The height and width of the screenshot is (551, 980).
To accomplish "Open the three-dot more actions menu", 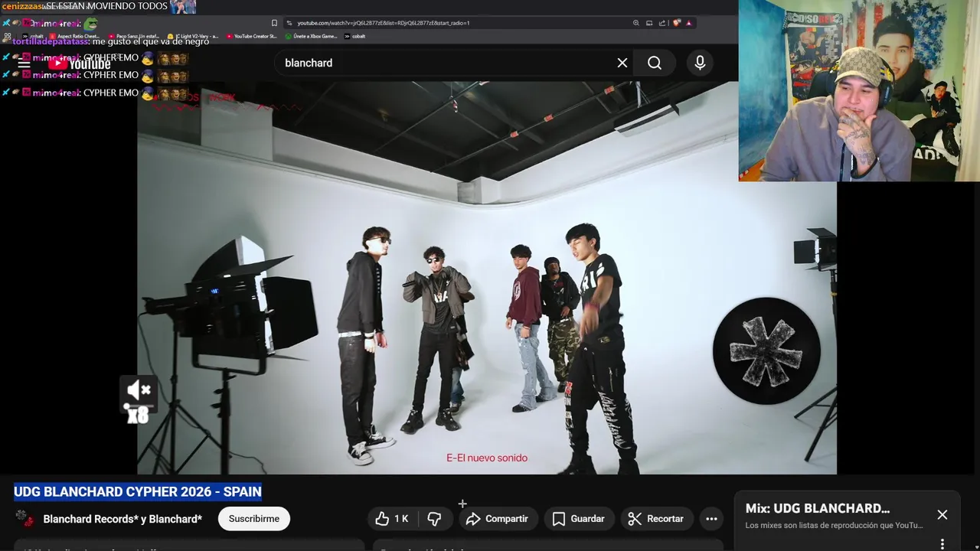I will click(711, 519).
